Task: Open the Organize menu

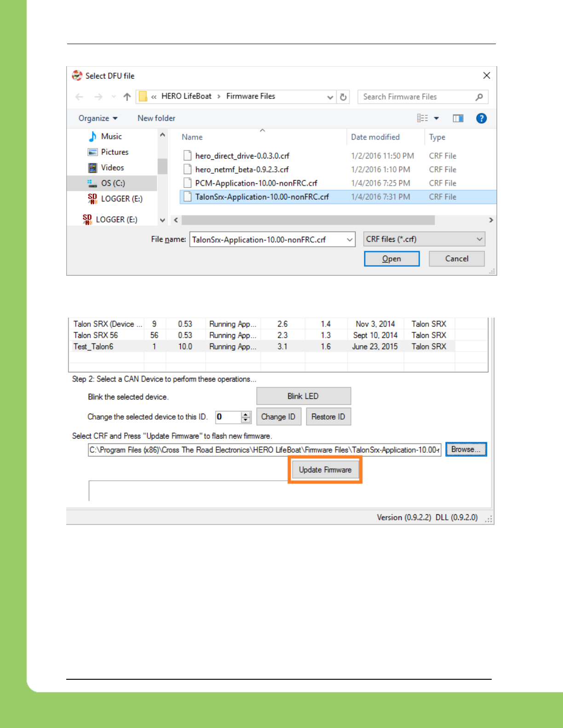Action: tap(98, 119)
